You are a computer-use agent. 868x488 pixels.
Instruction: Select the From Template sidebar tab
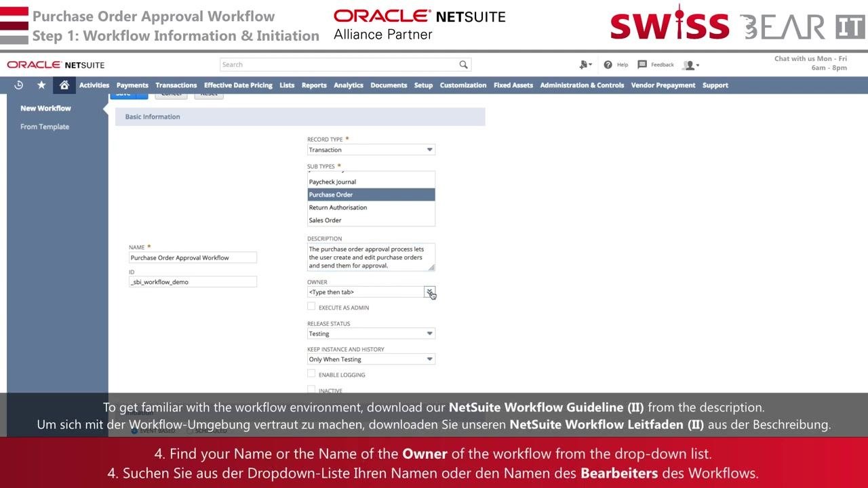(45, 127)
